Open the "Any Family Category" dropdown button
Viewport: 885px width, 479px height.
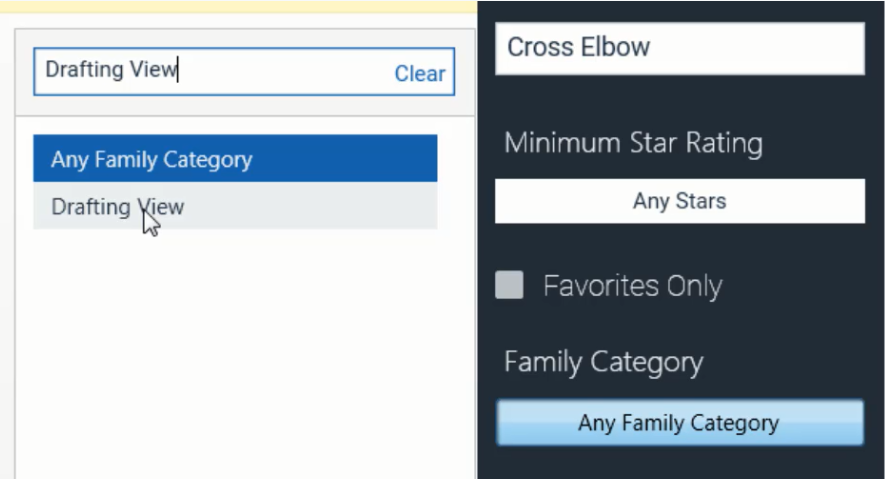point(679,423)
